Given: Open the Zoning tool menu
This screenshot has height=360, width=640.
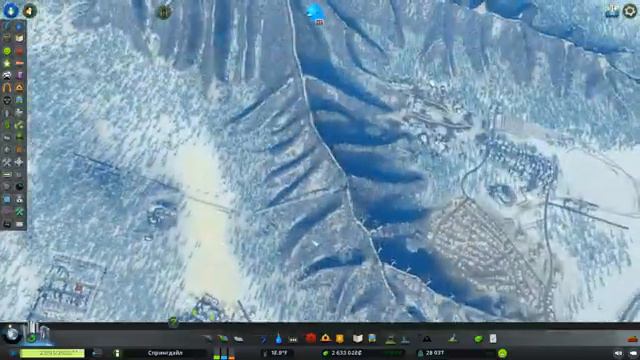Looking at the screenshot, I should coord(223,338).
